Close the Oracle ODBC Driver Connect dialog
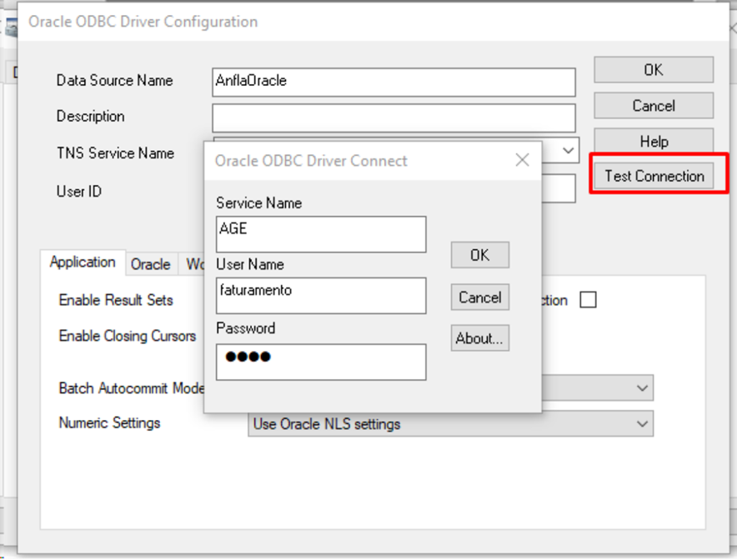Viewport: 737px width, 560px height. pos(522,160)
